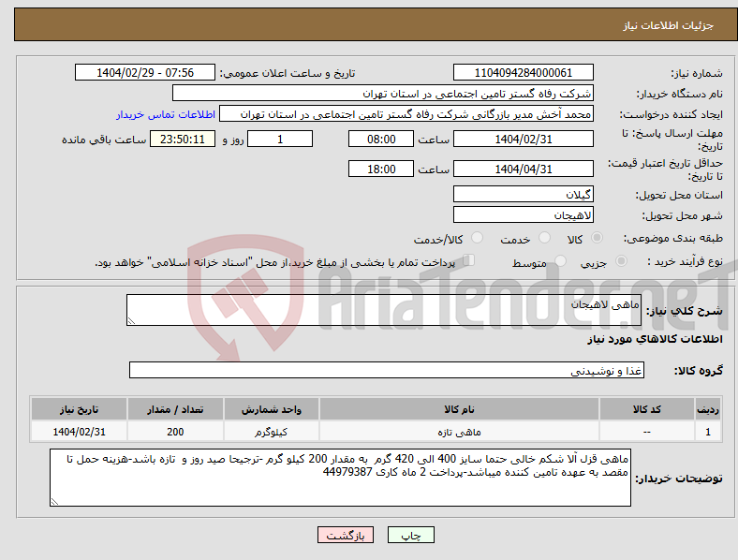Click the need date cell 1404/02/31

pyautogui.click(x=79, y=432)
